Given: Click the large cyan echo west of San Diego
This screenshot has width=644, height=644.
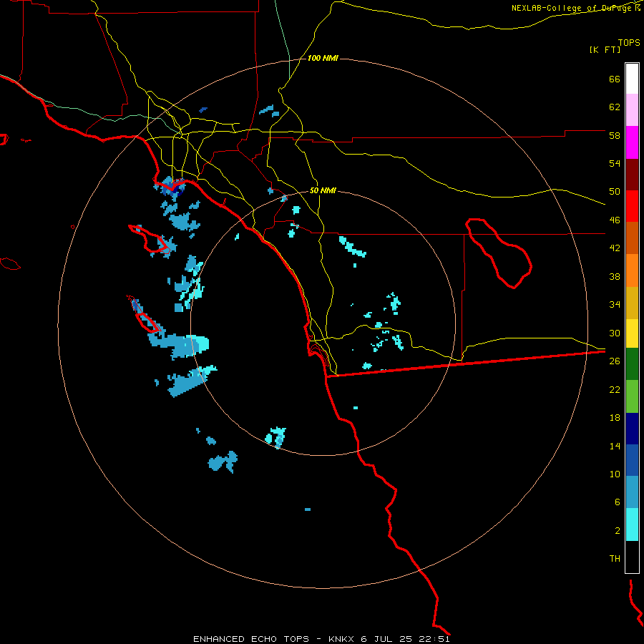Looking at the screenshot, I should coord(202,343).
